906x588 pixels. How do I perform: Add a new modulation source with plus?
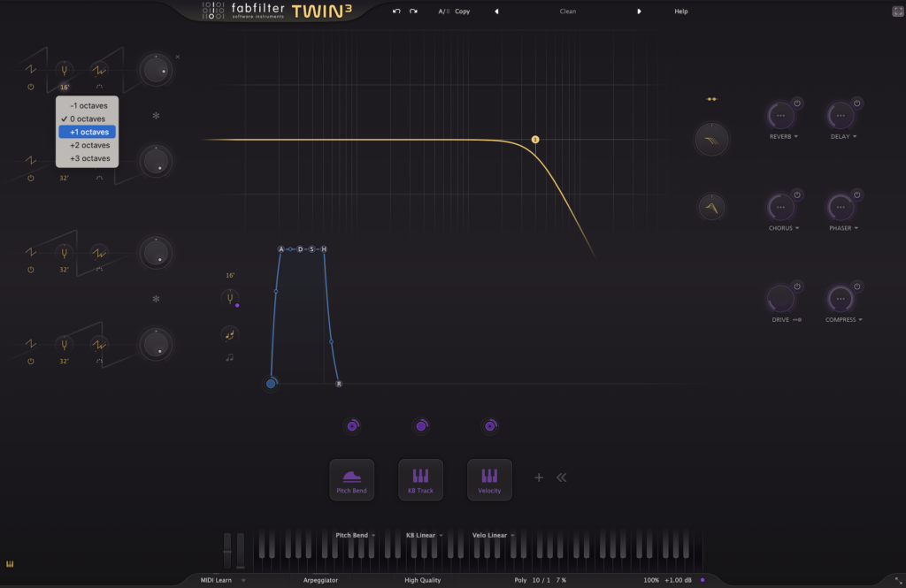[x=538, y=477]
